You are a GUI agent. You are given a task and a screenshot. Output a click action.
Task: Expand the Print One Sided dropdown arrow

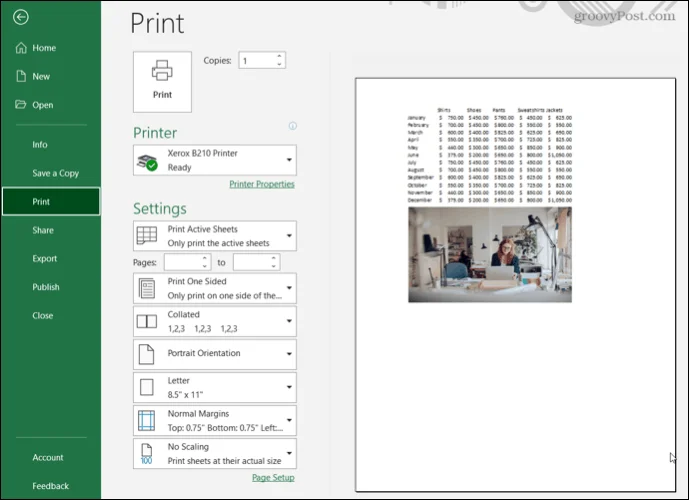pyautogui.click(x=289, y=288)
